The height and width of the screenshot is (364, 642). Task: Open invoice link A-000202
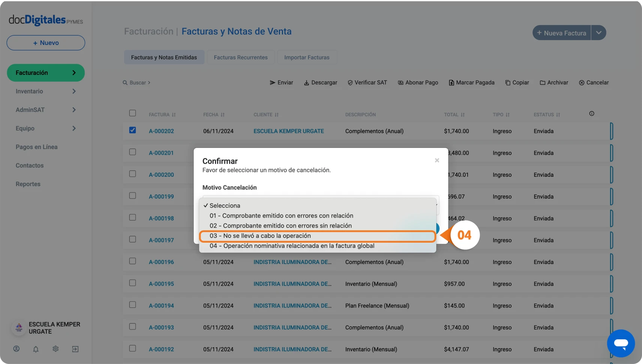coord(162,131)
